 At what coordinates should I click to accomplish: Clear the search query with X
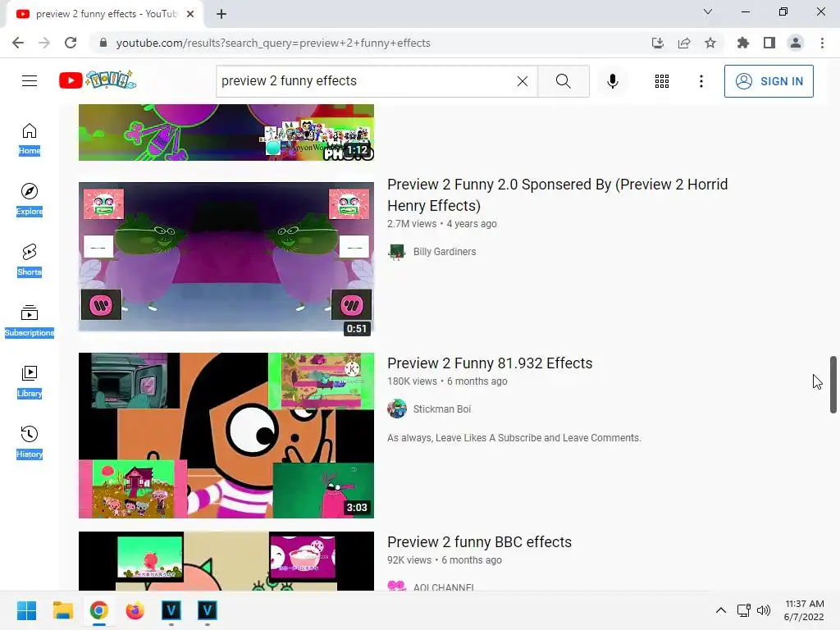pos(523,81)
